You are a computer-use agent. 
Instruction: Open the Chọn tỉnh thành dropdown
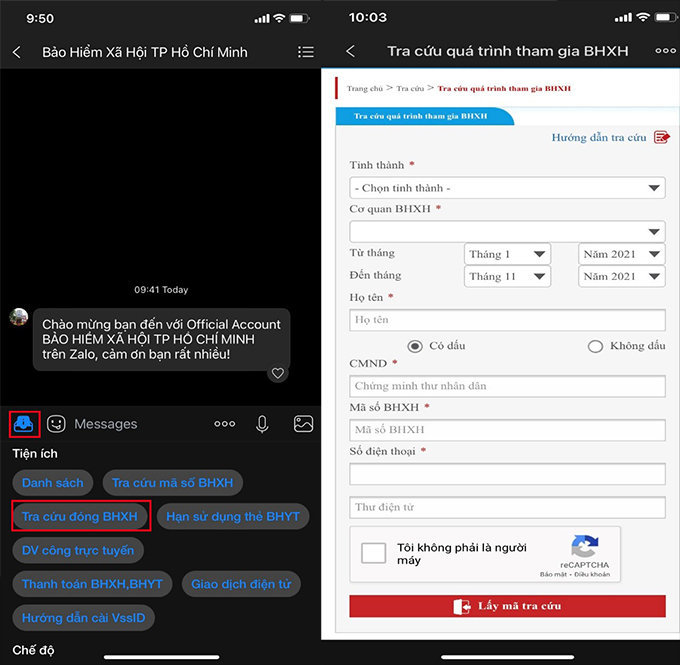(507, 188)
